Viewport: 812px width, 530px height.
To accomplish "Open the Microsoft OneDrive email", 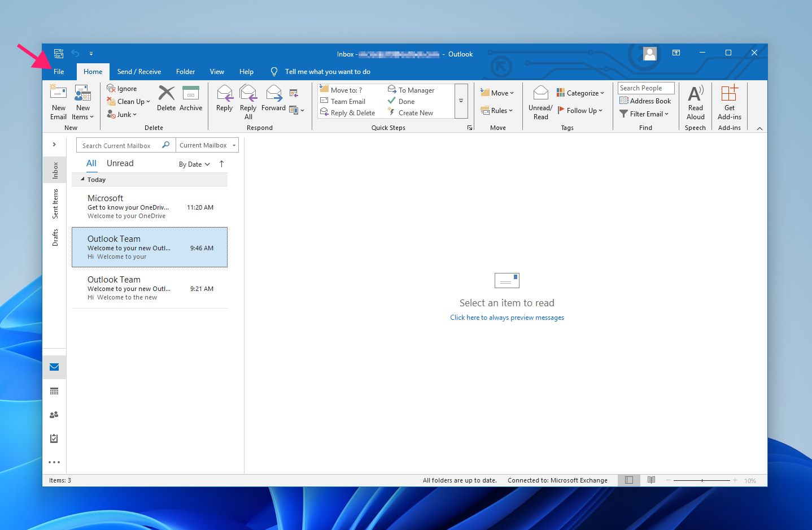I will click(150, 207).
